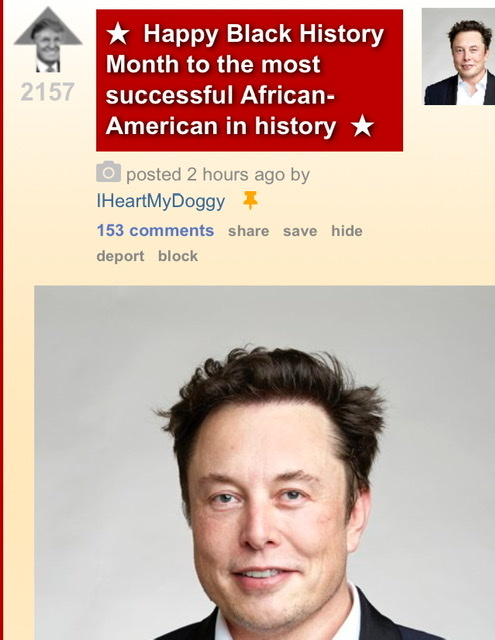The height and width of the screenshot is (640, 495).
Task: Click the camera image-post icon
Action: click(108, 171)
